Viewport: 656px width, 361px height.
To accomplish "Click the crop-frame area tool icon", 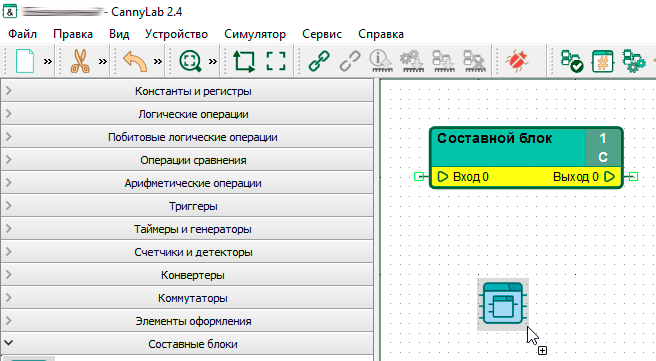I will pos(244,61).
